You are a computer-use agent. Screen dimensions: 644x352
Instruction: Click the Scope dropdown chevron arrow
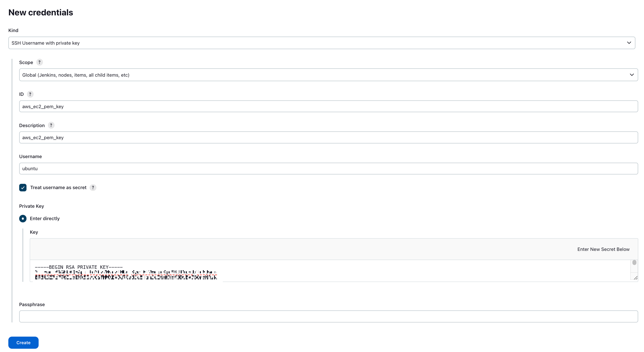pos(632,75)
